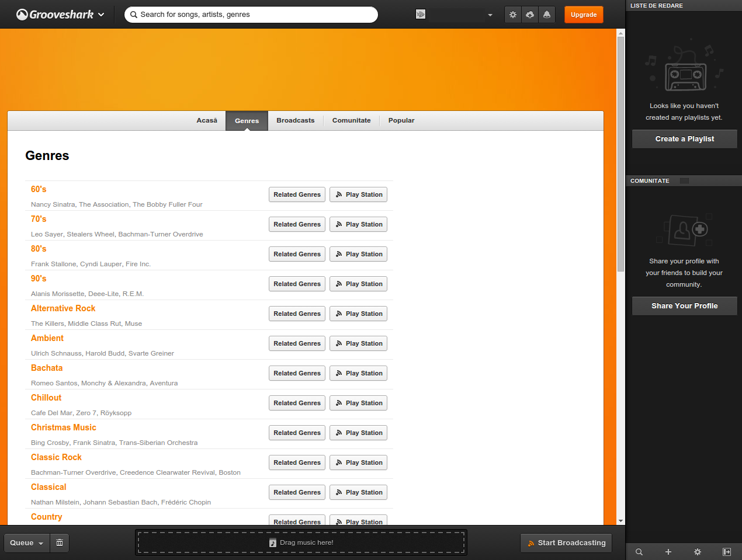Open settings gear in top toolbar
Image resolution: width=742 pixels, height=560 pixels.
tap(513, 15)
